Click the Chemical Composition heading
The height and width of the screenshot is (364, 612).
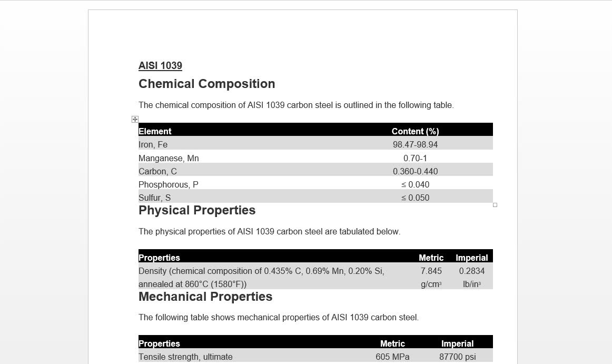tap(206, 84)
